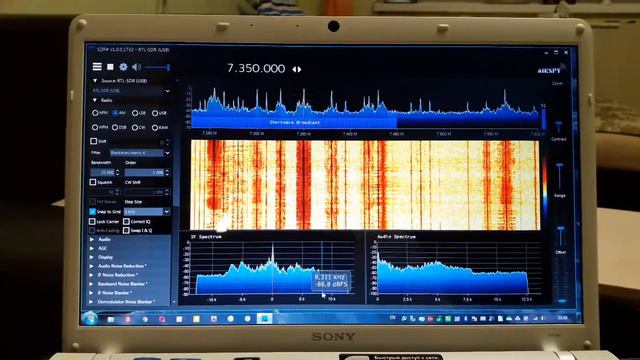Click the frequency step arrows next to 7.350.000
The height and width of the screenshot is (360, 640).
tap(297, 69)
